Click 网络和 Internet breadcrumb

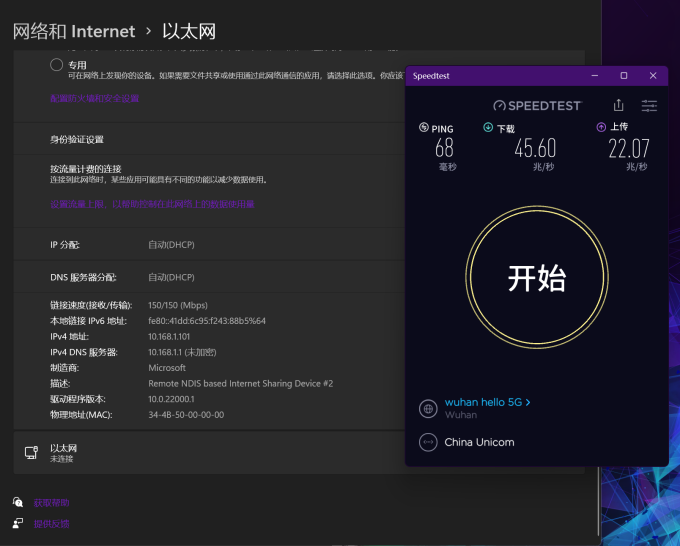pyautogui.click(x=74, y=31)
